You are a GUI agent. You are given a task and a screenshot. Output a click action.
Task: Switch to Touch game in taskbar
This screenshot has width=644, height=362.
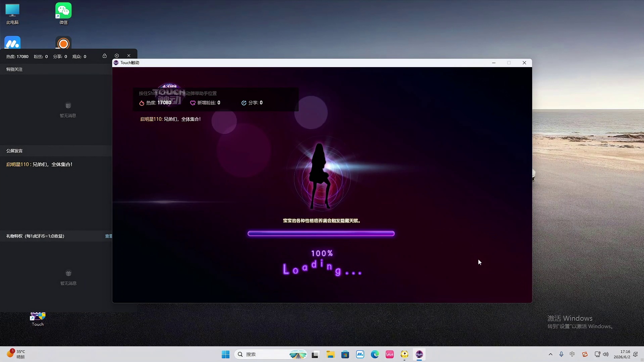pyautogui.click(x=419, y=354)
